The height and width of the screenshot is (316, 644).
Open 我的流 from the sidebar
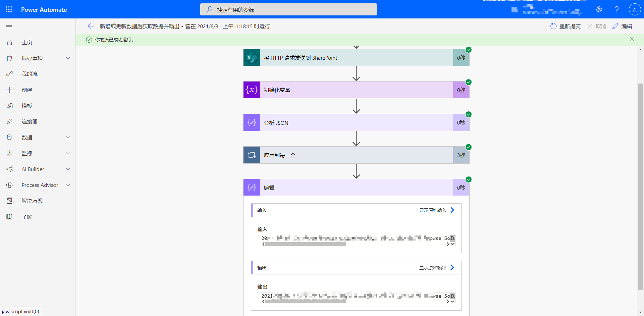[x=29, y=74]
